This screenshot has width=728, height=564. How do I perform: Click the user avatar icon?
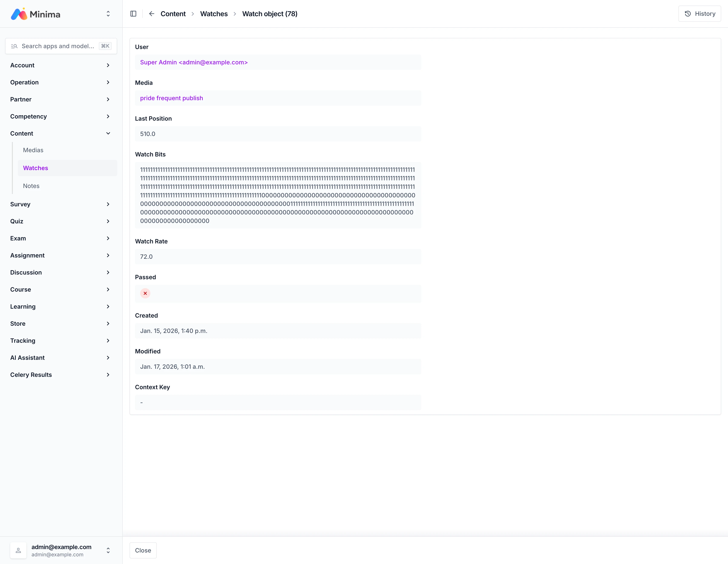coord(18,550)
